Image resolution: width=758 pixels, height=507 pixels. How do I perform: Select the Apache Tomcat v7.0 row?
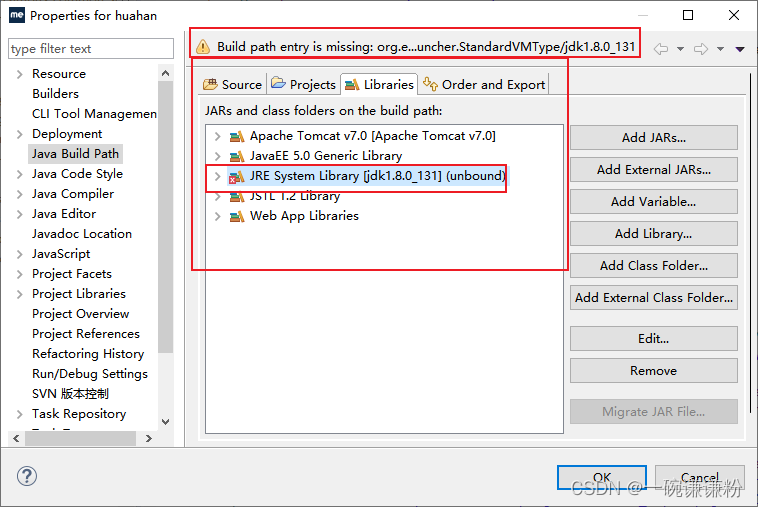tap(363, 137)
